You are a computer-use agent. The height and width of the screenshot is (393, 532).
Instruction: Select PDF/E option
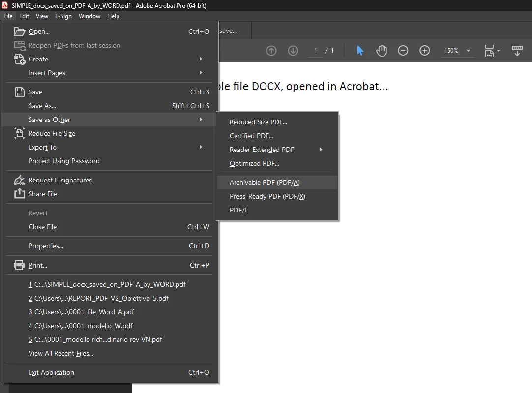[277, 210]
